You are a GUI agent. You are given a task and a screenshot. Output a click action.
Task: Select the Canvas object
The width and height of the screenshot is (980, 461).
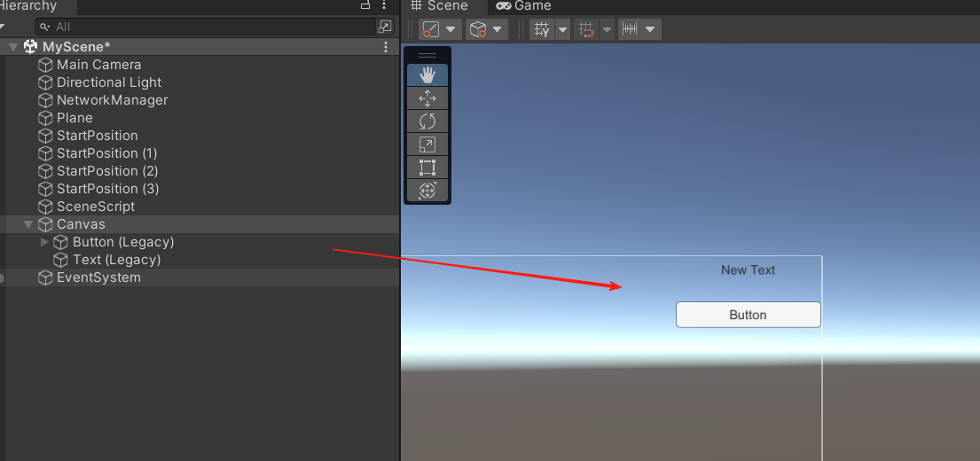(81, 224)
